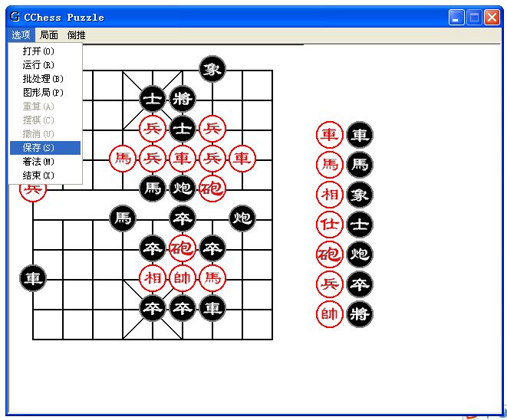The width and height of the screenshot is (507, 420).
Task: Click the black 車 on the board's left edge
Action: point(32,278)
